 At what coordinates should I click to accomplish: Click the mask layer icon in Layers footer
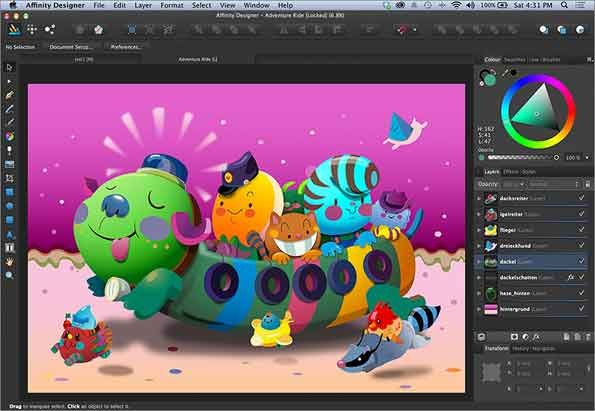pyautogui.click(x=514, y=337)
